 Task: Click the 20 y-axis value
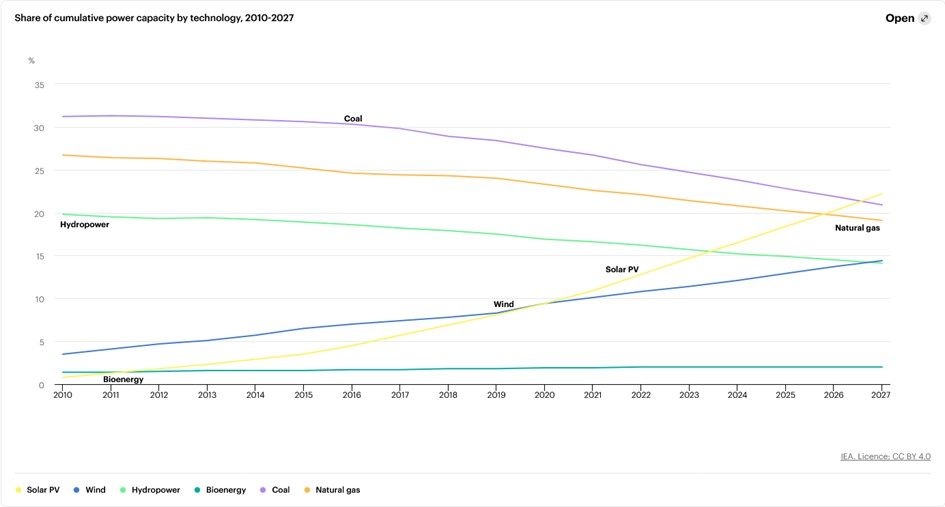(x=39, y=213)
